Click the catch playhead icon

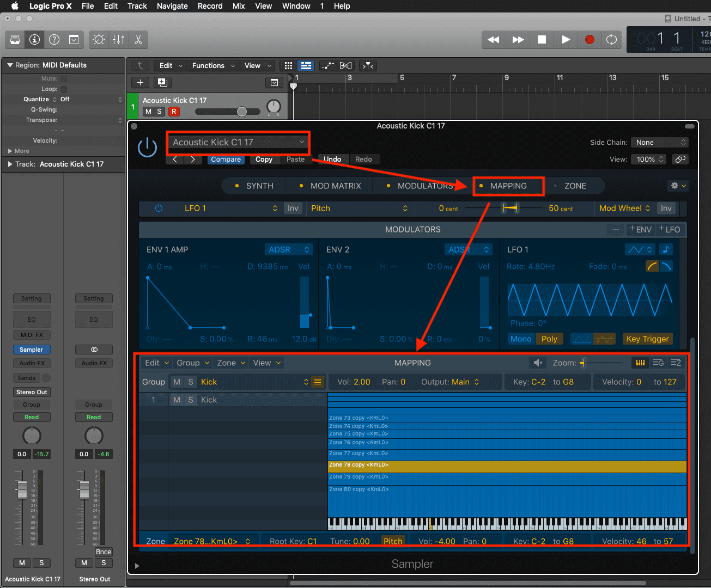coord(368,65)
